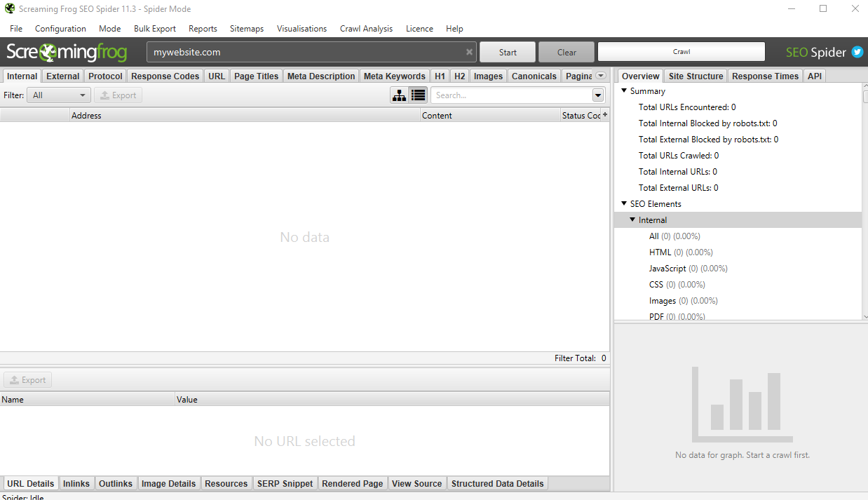Open the SEO Spider Twitter icon
Image resolution: width=868 pixels, height=500 pixels.
[x=857, y=52]
